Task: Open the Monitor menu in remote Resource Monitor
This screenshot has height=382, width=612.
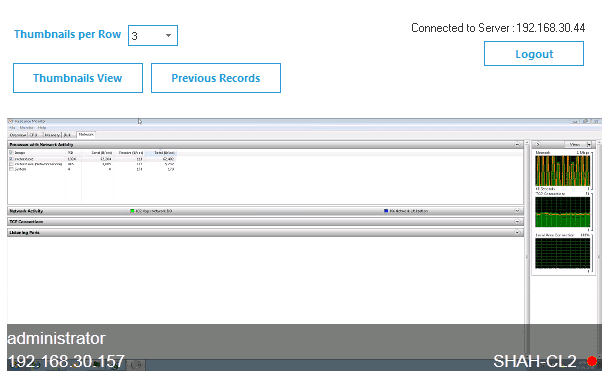Action: (x=27, y=128)
